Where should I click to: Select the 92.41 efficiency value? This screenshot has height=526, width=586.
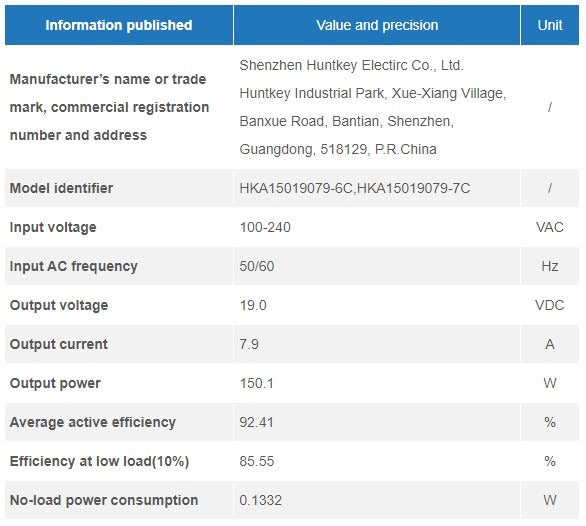pos(256,422)
